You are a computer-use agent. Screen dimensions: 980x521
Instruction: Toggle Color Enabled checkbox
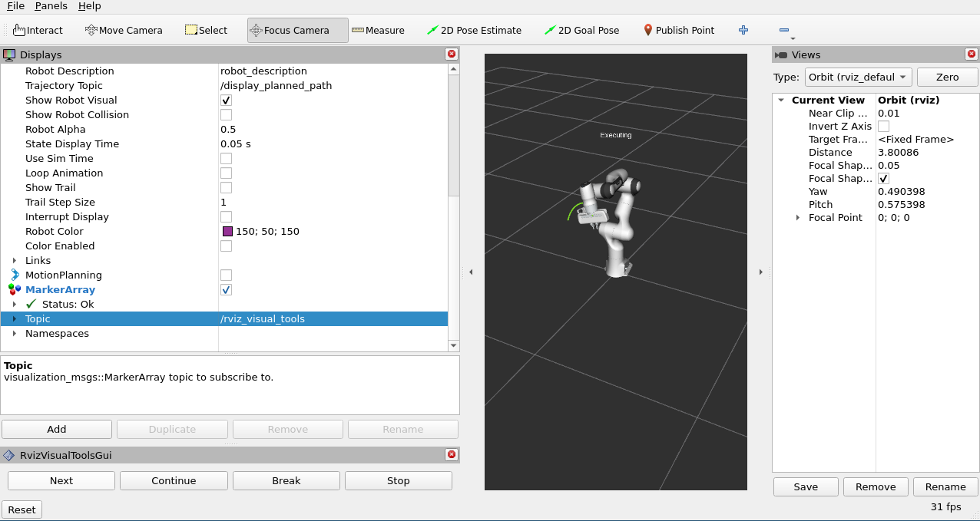click(226, 246)
